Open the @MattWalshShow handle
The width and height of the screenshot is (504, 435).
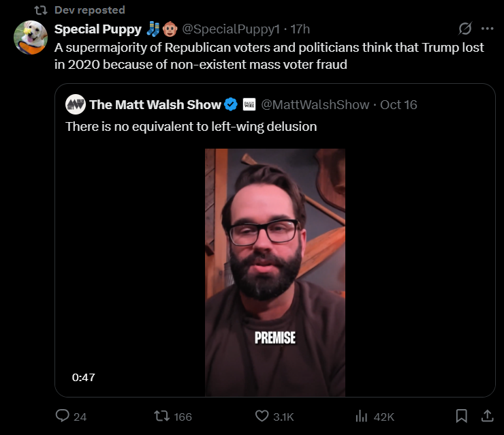(315, 104)
